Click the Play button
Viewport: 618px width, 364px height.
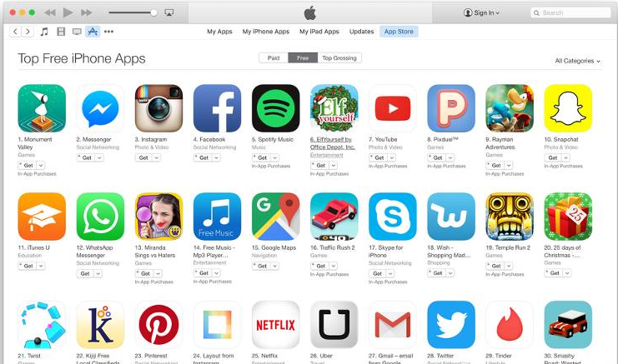(68, 12)
